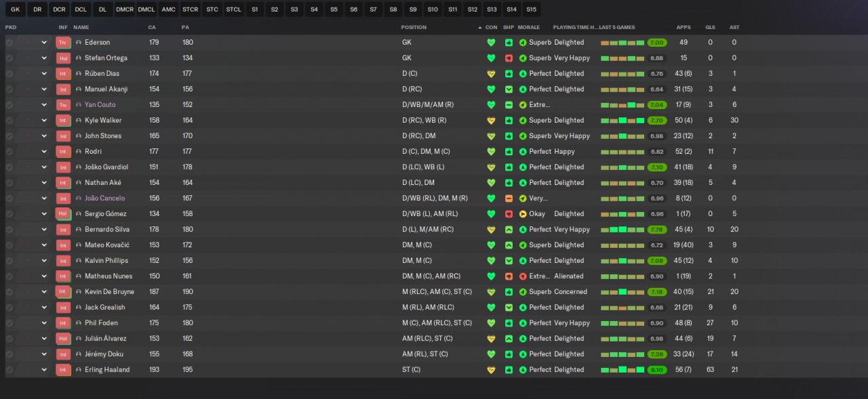This screenshot has width=868, height=399.
Task: Click Kevin De Bruyne's 7.18 rating badge
Action: tap(657, 291)
